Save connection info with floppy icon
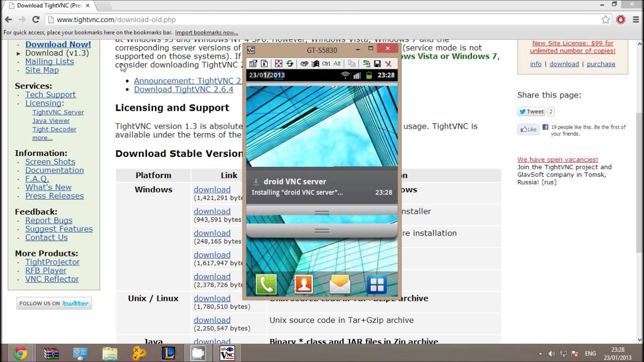 pyautogui.click(x=377, y=64)
